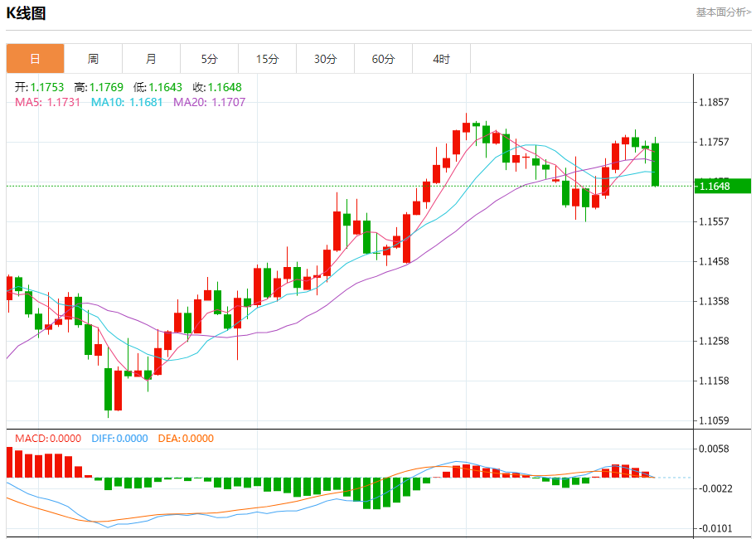This screenshot has height=539, width=756.
Task: Select the 30分 timeframe tab
Action: 326,59
